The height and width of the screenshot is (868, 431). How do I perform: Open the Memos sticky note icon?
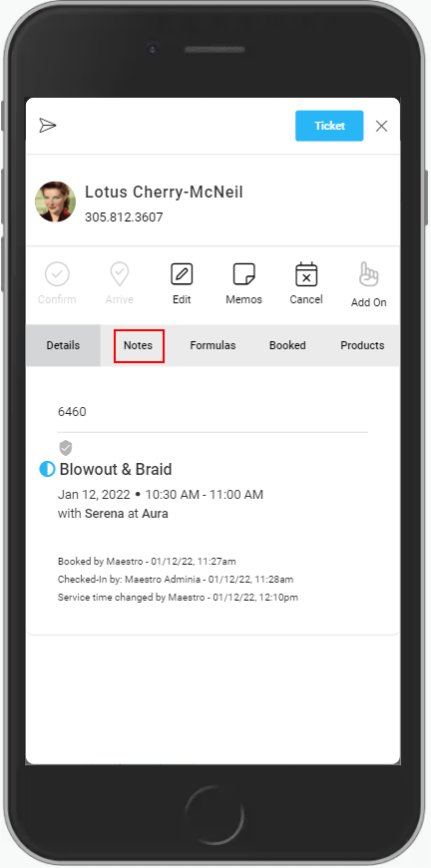(x=244, y=273)
